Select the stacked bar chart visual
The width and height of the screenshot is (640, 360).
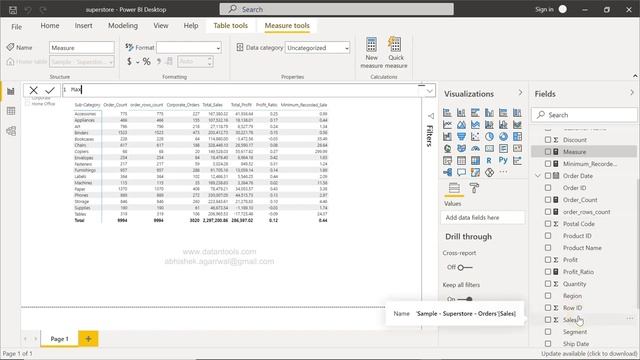click(447, 113)
